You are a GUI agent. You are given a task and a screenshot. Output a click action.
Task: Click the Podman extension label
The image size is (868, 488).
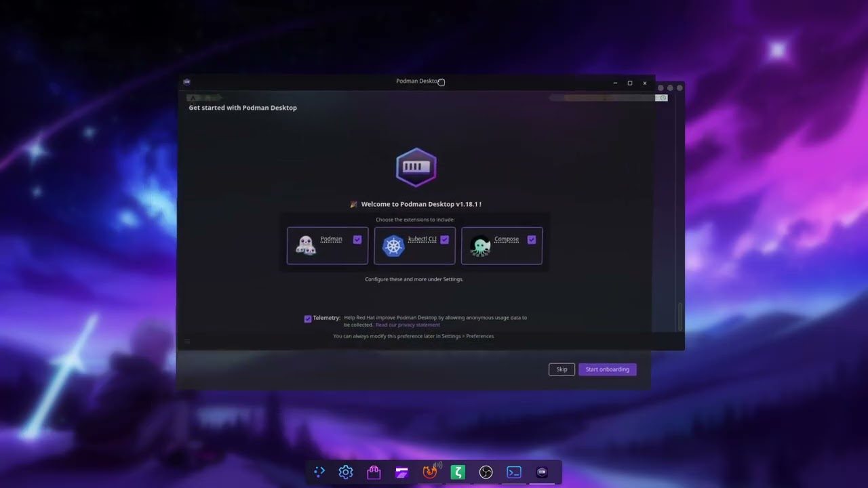point(331,239)
